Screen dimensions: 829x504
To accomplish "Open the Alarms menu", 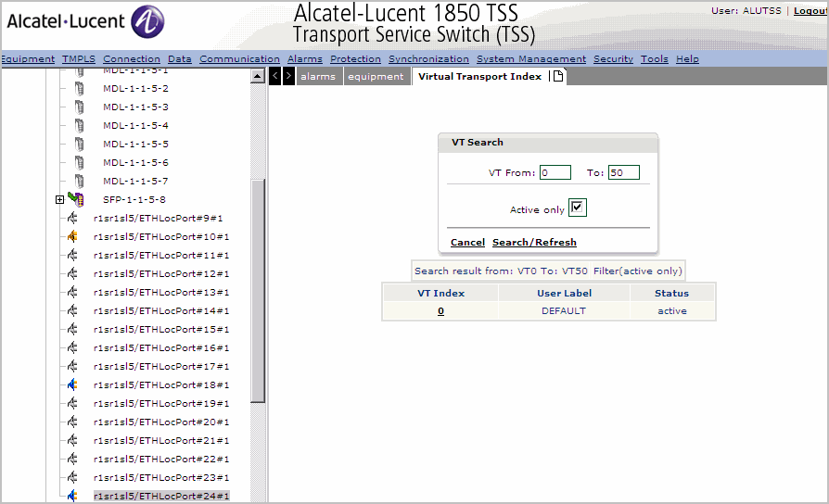I will tap(305, 58).
